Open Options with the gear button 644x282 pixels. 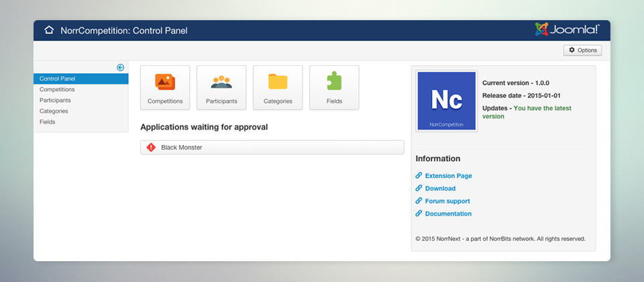[582, 50]
